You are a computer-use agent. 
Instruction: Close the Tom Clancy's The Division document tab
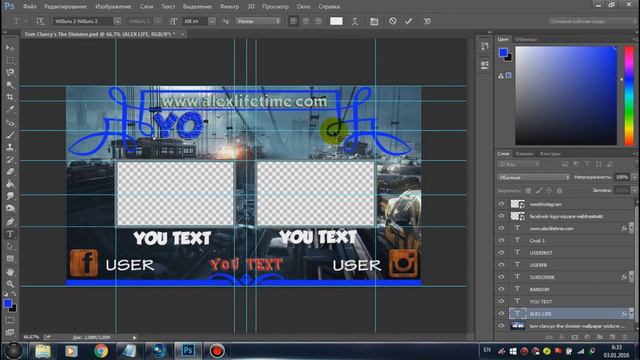[x=182, y=34]
